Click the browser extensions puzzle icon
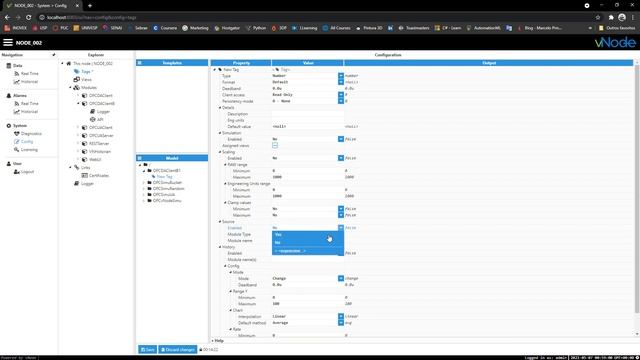 (x=611, y=18)
